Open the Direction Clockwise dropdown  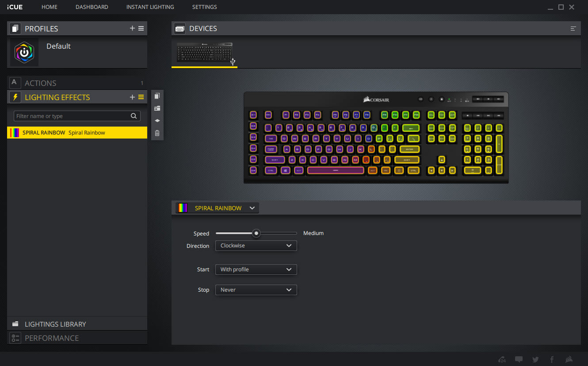[x=256, y=246]
